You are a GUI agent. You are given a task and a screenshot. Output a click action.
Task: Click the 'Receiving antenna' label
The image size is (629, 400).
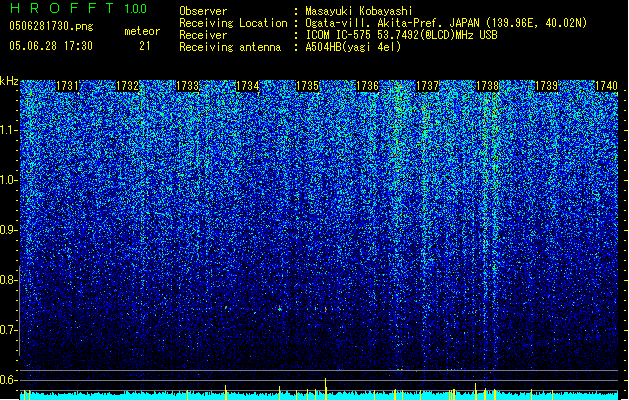[x=230, y=47]
